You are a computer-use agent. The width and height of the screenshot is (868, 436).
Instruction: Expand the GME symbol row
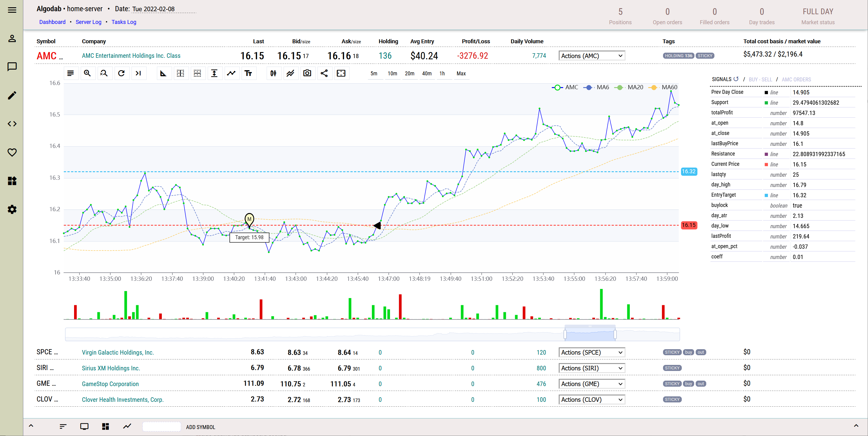coord(46,383)
